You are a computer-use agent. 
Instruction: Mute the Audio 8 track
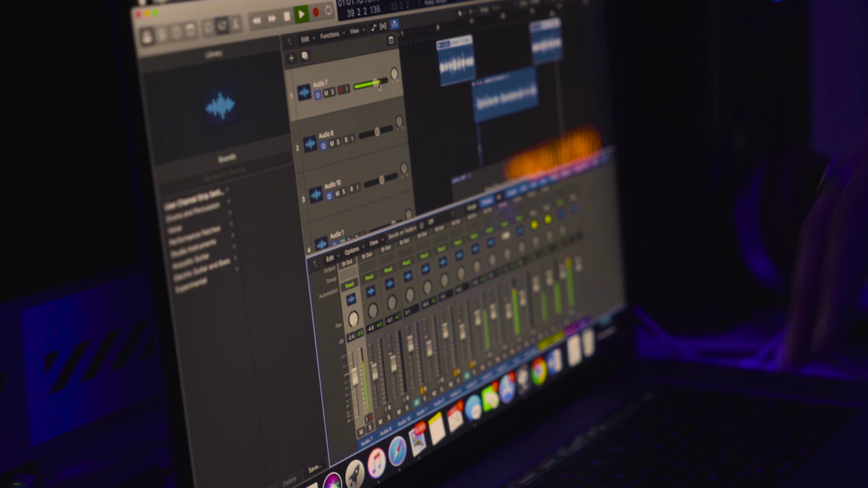(331, 144)
